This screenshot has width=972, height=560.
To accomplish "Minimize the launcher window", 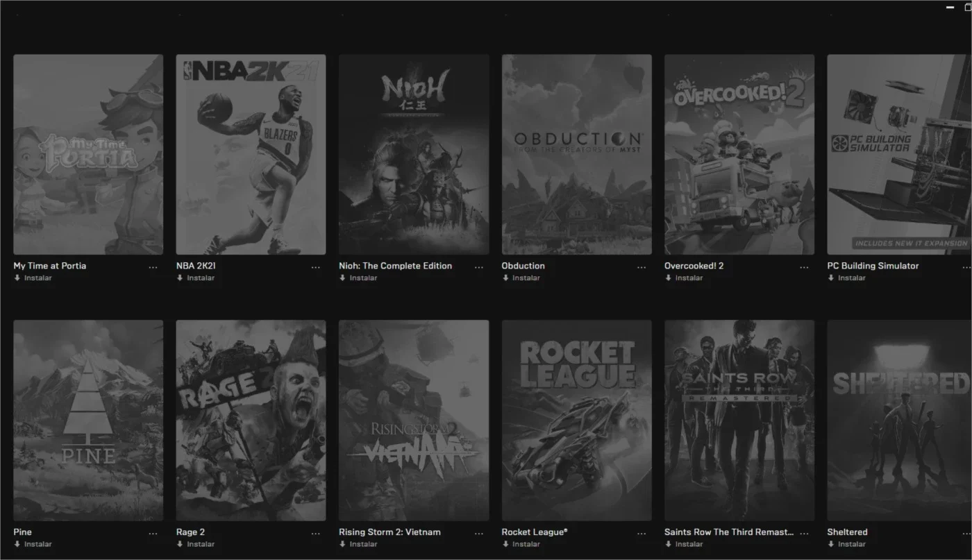I will (x=950, y=7).
